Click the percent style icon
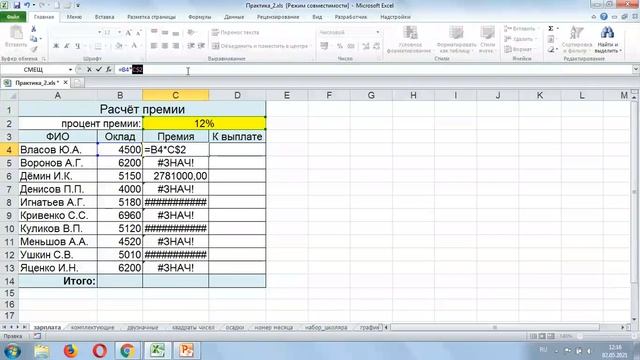This screenshot has width=640, height=360. coord(340,46)
